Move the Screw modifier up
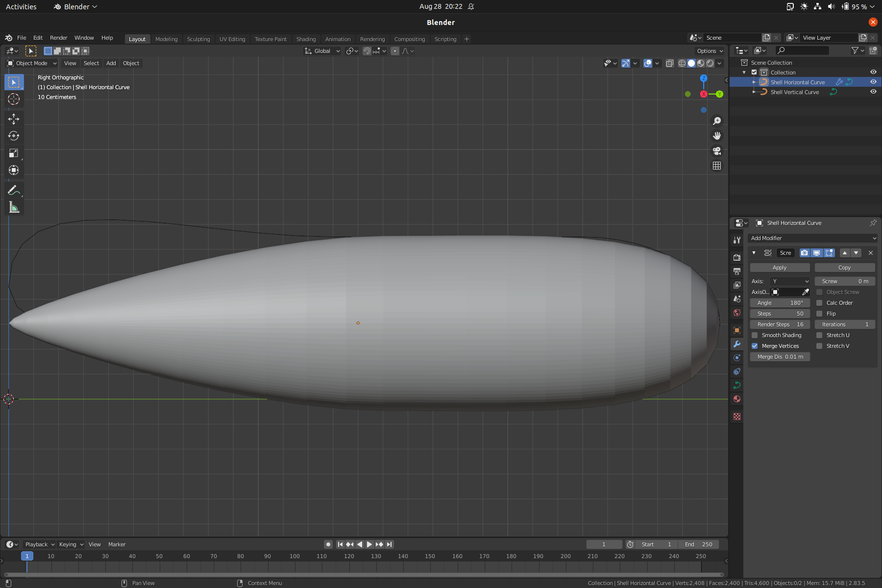This screenshot has width=882, height=588. (x=845, y=253)
